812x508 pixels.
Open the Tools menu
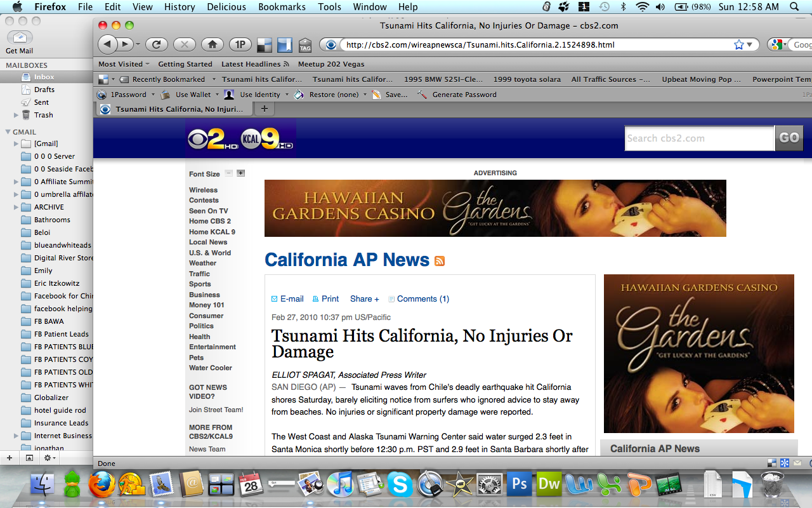(330, 7)
